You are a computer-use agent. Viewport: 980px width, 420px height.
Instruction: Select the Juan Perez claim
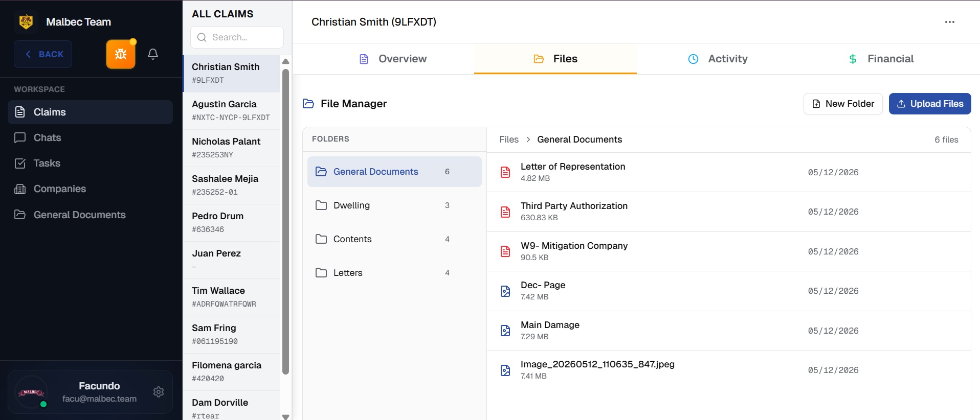click(x=232, y=260)
